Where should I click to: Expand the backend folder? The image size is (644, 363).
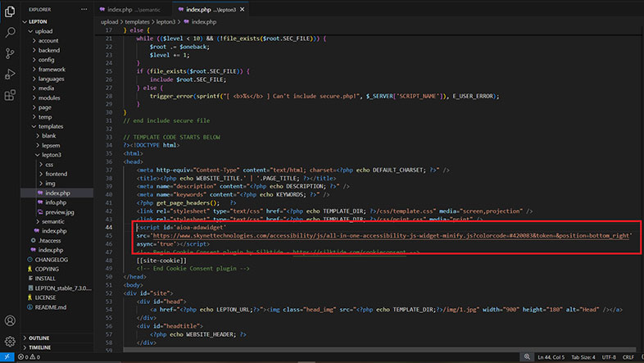48,49
